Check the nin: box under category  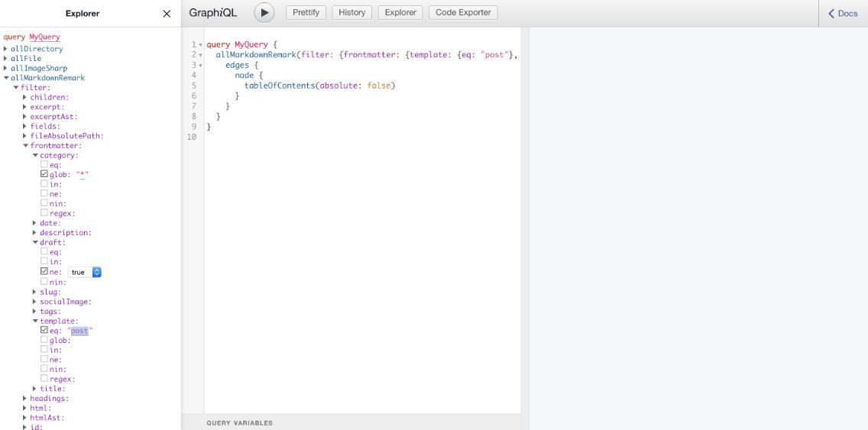[44, 203]
